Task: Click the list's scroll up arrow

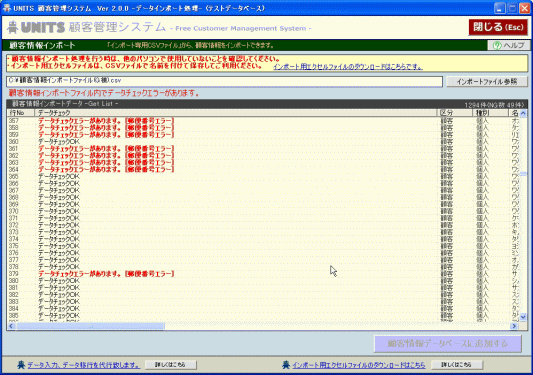Action: (x=523, y=113)
